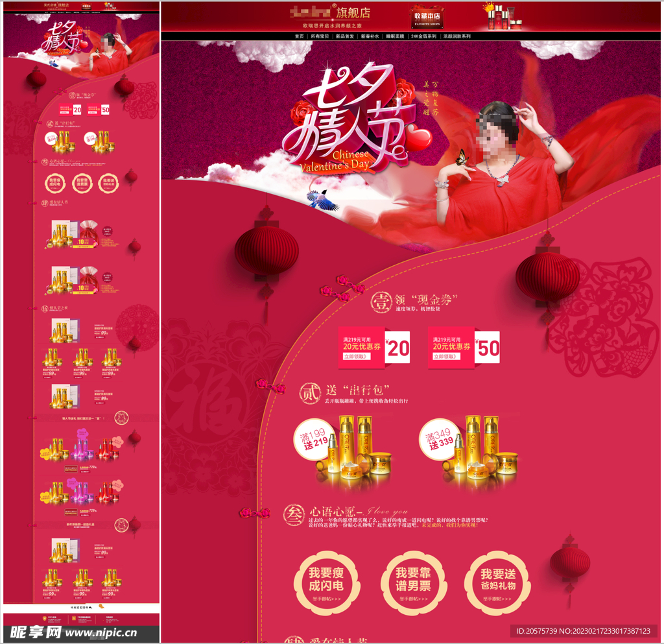Click the ¥50 coupon in left page preview

coord(99,110)
